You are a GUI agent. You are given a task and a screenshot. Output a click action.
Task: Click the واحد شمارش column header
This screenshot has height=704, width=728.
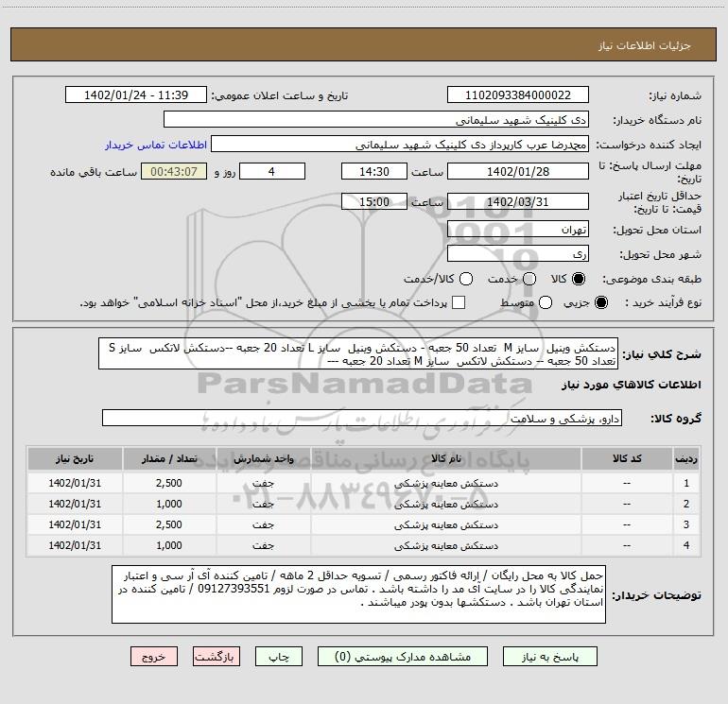(x=263, y=458)
